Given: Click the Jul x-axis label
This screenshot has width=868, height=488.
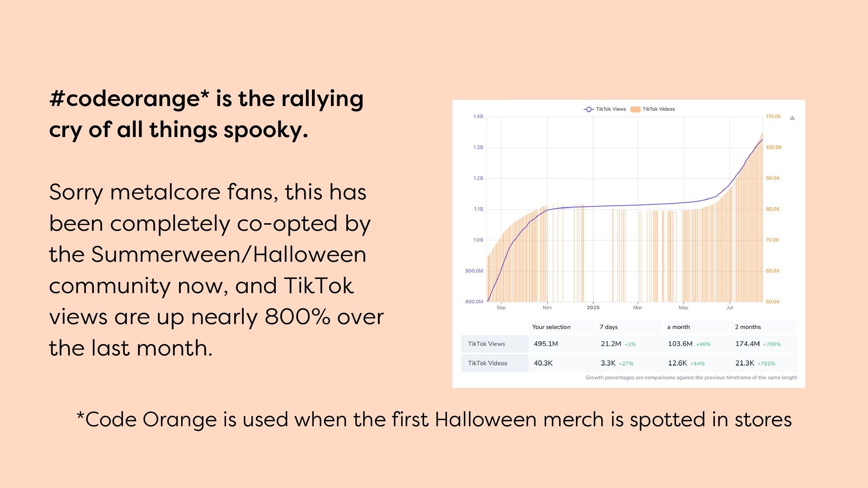Looking at the screenshot, I should (x=730, y=308).
